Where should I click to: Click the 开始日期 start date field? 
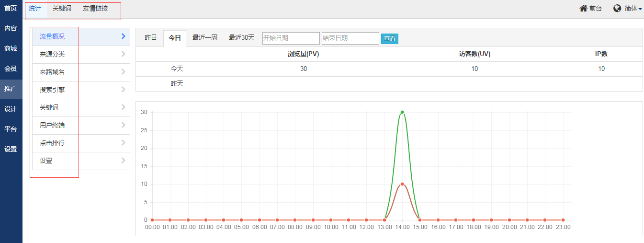point(291,38)
